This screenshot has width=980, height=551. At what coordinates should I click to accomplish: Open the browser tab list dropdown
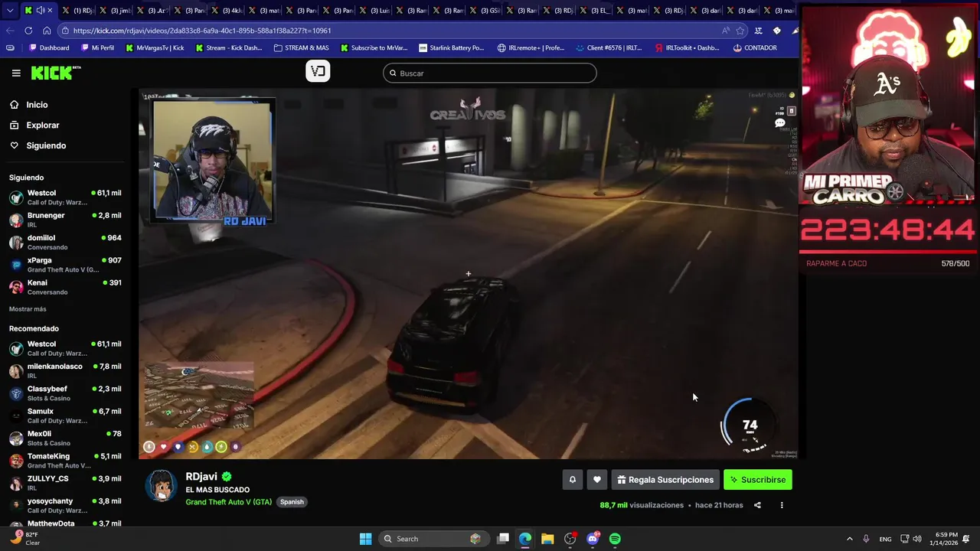pos(9,11)
